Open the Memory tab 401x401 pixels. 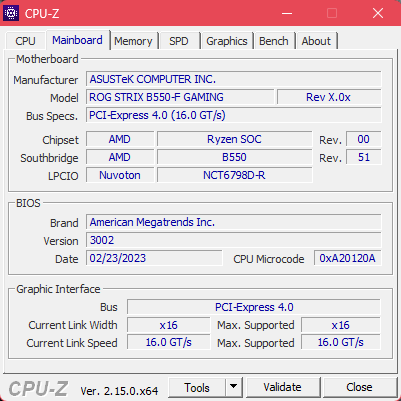tap(133, 41)
